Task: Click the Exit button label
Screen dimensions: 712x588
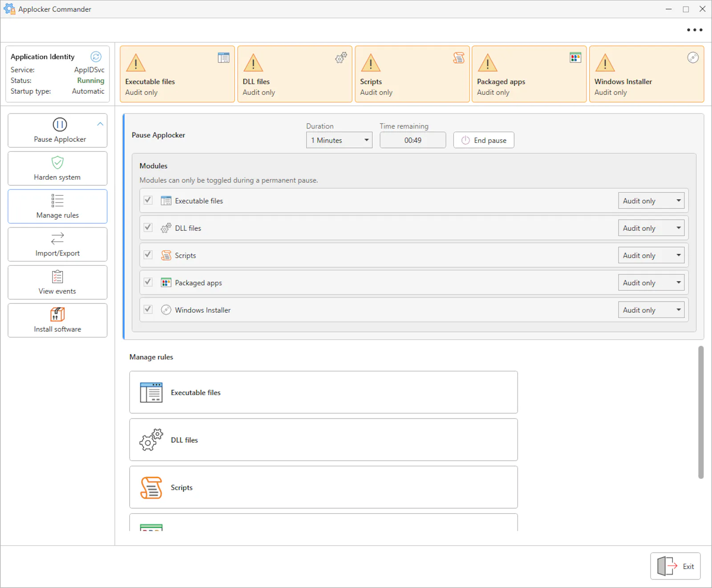Action: [x=688, y=567]
